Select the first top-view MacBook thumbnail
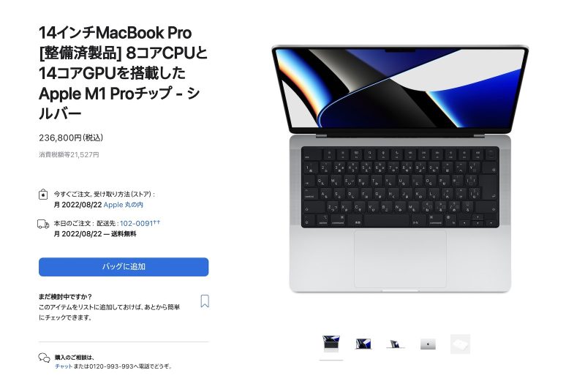Screen dimensions: 585x392 coord(331,344)
